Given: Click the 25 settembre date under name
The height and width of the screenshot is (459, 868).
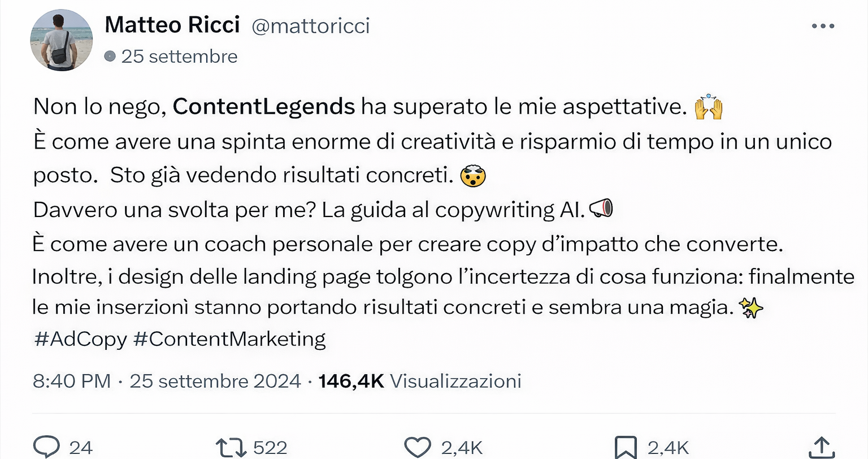Looking at the screenshot, I should point(179,57).
